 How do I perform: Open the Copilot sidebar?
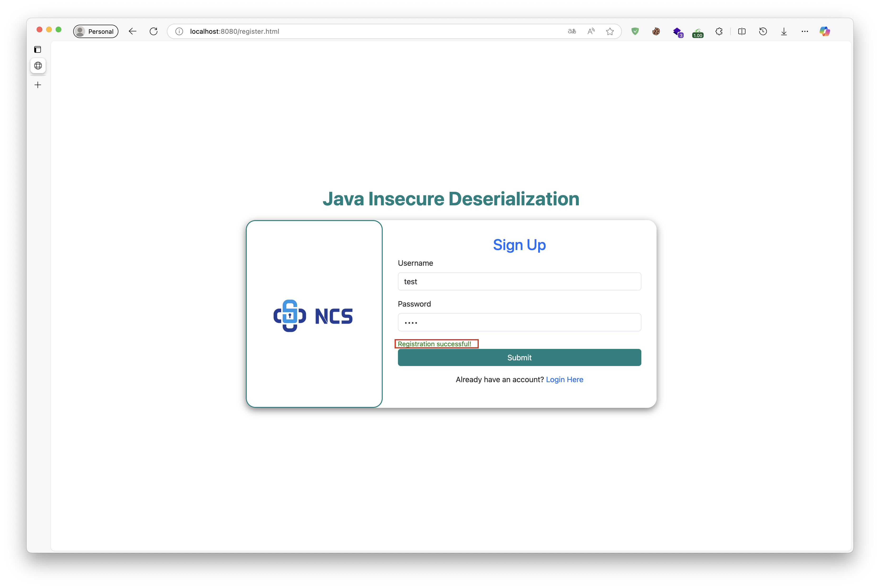825,32
